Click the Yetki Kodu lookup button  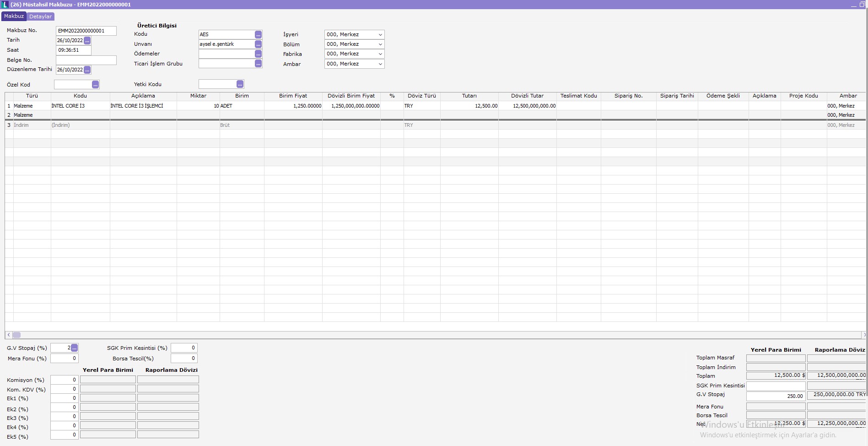[240, 84]
